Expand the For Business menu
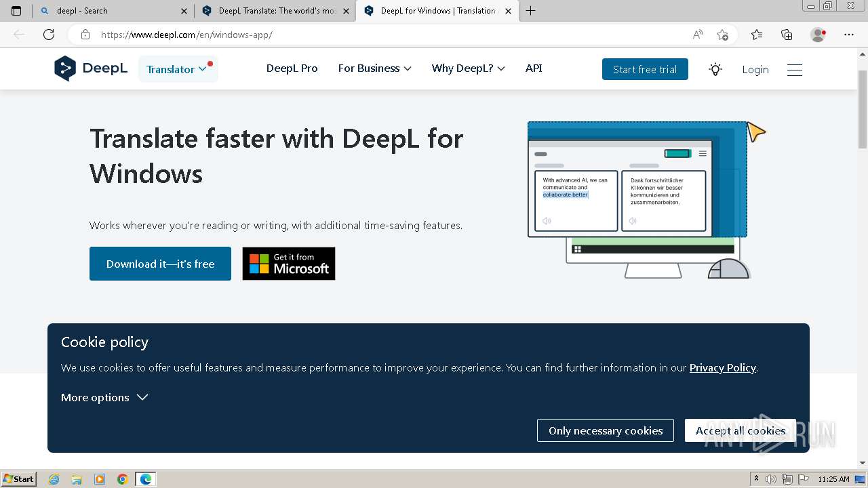Screen dimensions: 868x488 pyautogui.click(x=374, y=68)
